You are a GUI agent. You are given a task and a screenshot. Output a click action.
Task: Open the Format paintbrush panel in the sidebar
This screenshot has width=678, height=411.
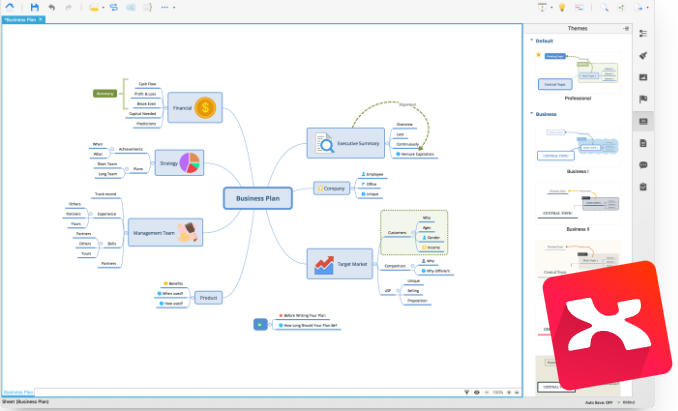point(643,56)
